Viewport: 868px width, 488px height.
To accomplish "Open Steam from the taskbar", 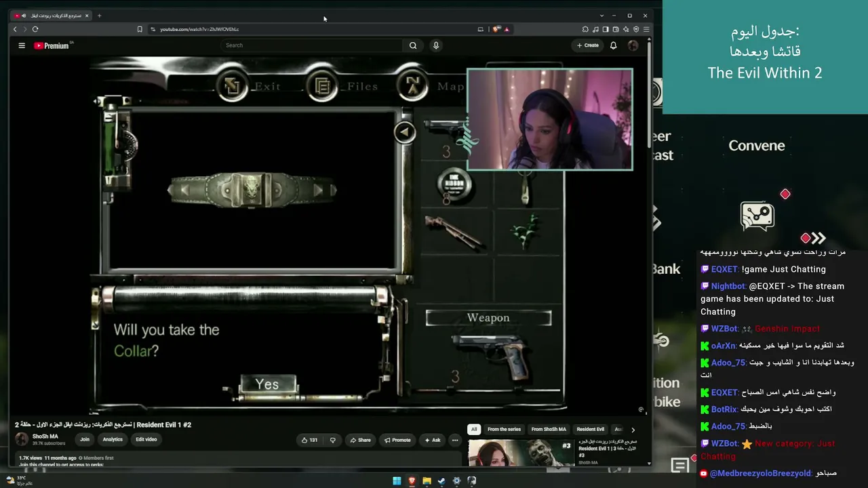I will point(441,481).
